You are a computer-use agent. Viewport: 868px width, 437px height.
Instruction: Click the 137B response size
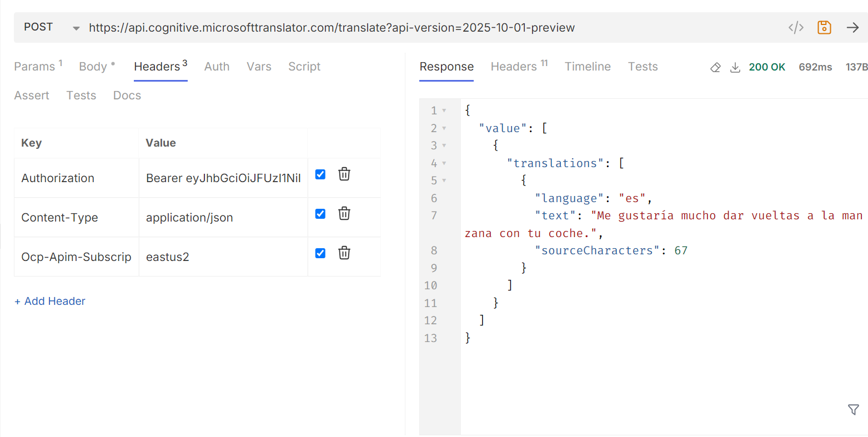coord(856,67)
